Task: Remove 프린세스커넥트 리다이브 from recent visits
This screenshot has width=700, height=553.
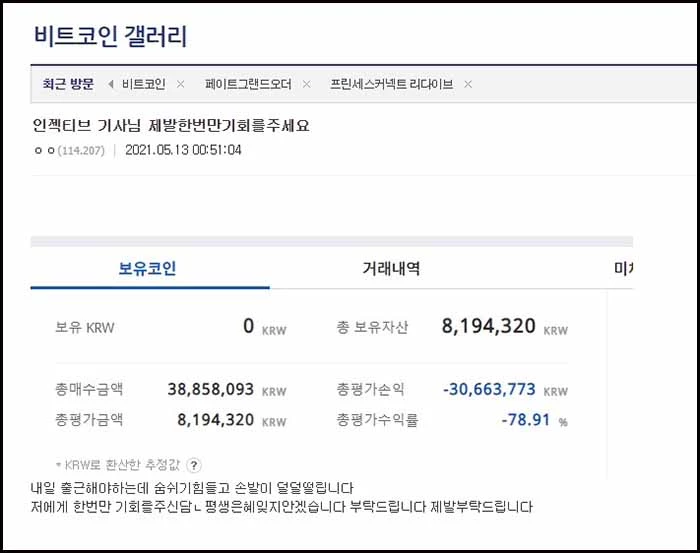Action: tap(468, 84)
